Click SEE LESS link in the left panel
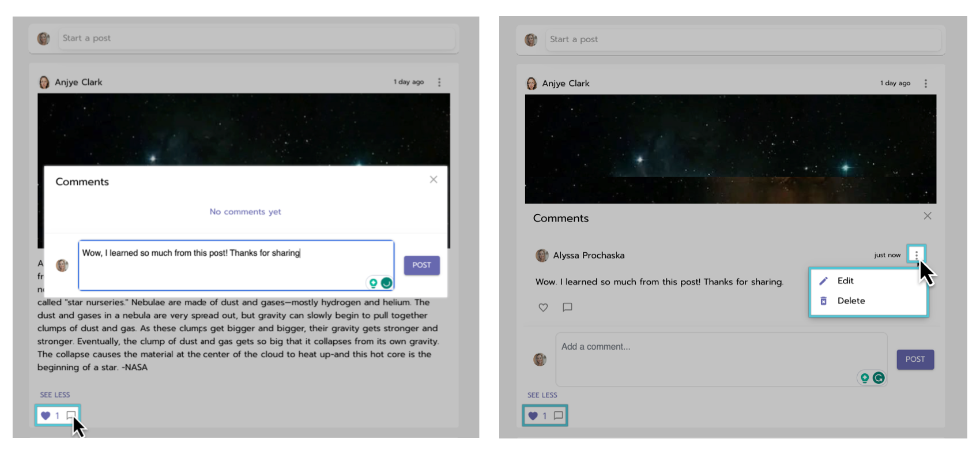Image resolution: width=980 pixels, height=450 pixels. coord(55,395)
